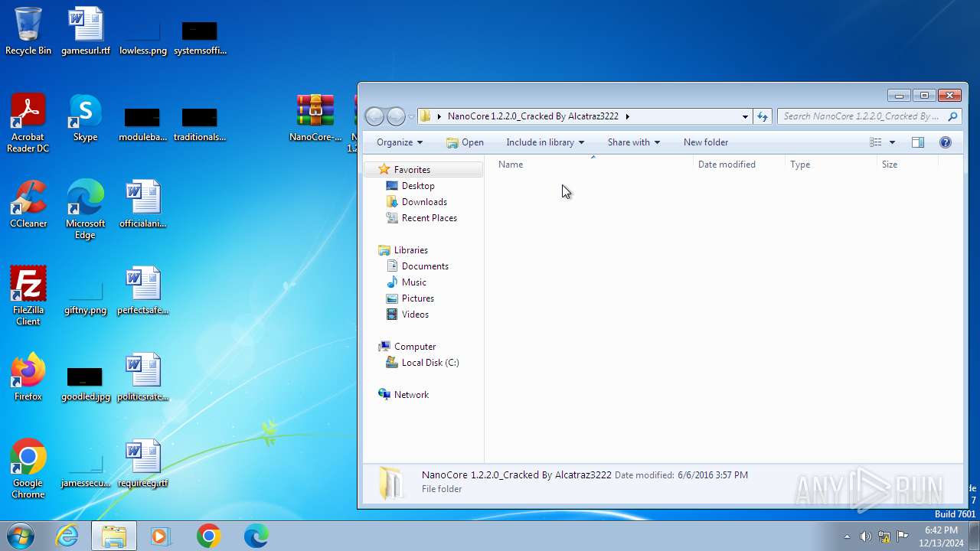980x551 pixels.
Task: Launch Firefox desktop shortcut
Action: pyautogui.click(x=28, y=377)
